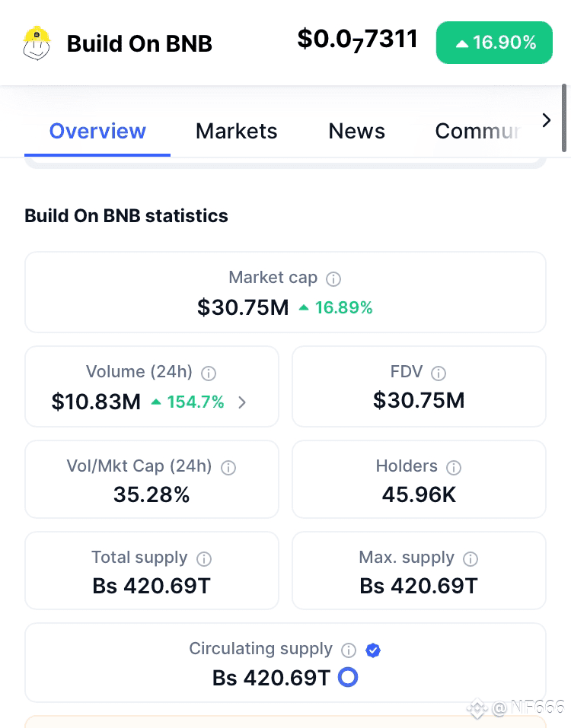Show more tabs with right arrow
The width and height of the screenshot is (571, 728).
click(547, 120)
